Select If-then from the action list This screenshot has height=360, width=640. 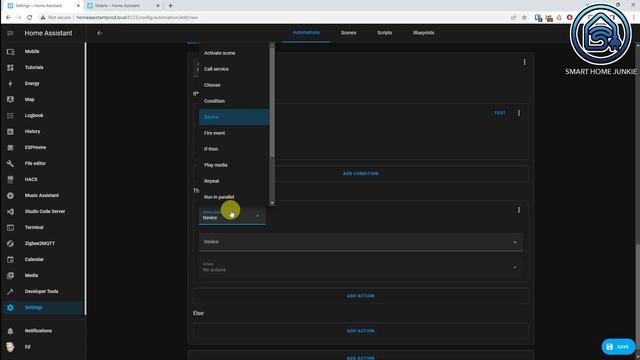234,149
